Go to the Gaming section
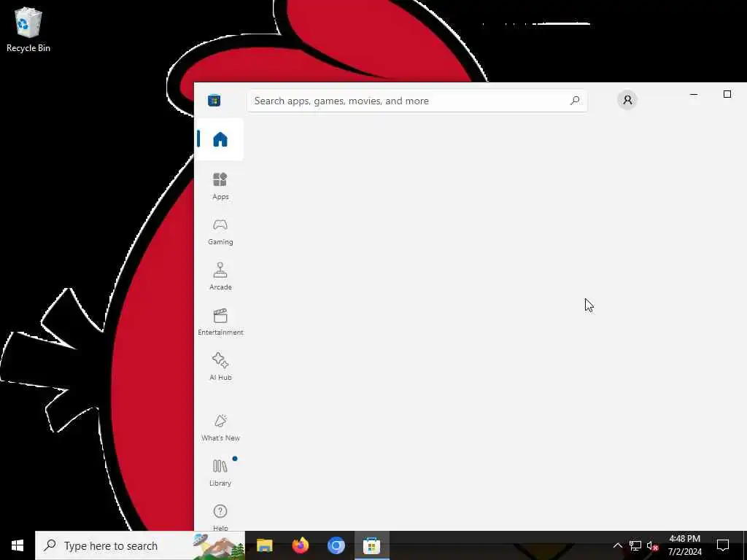Viewport: 747px width, 560px height. coord(220,231)
